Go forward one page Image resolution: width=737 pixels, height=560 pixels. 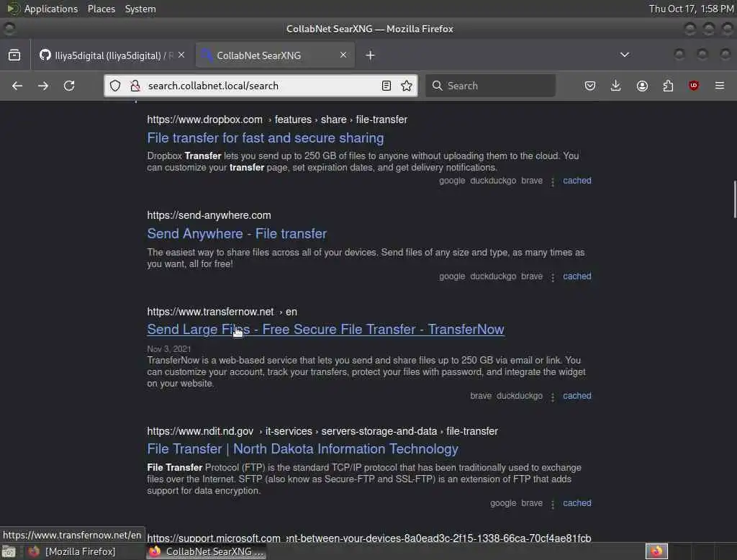(43, 86)
